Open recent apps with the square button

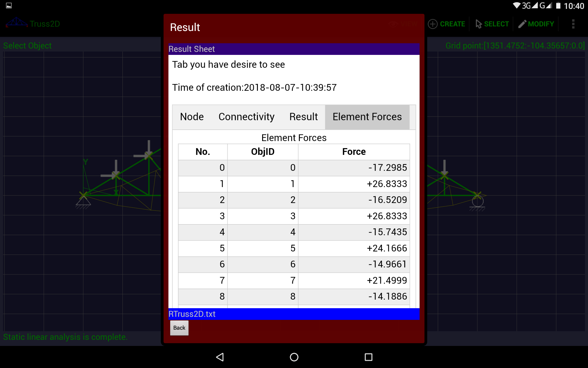coord(368,357)
